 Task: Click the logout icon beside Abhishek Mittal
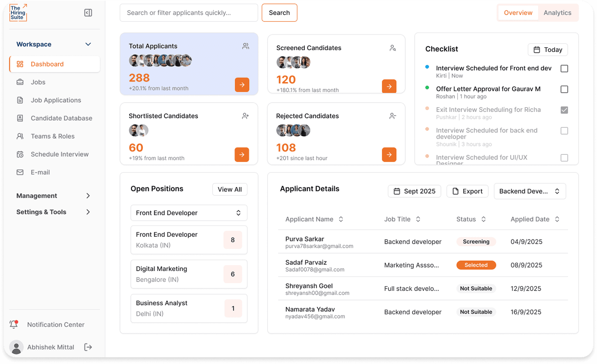(88, 347)
